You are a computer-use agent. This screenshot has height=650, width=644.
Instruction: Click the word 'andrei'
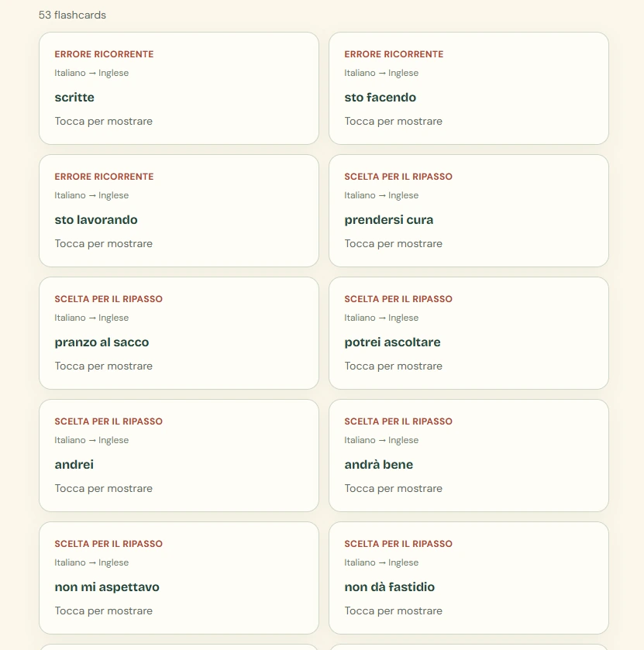point(74,464)
